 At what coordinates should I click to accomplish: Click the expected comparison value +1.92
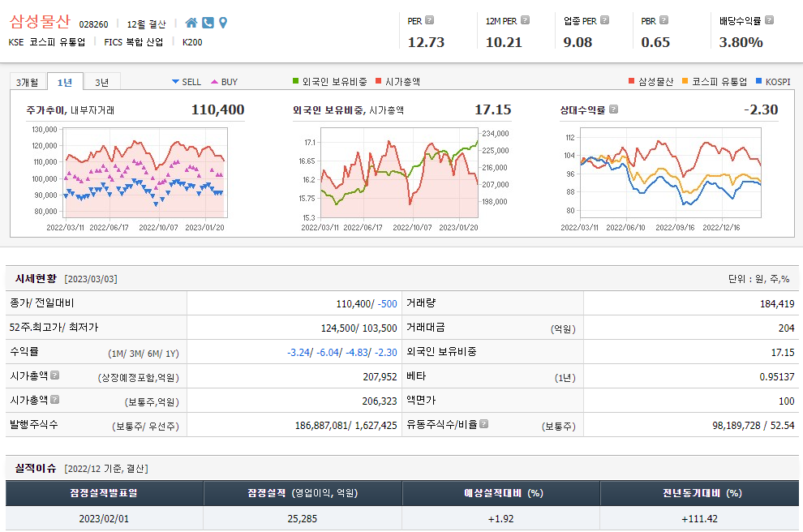click(500, 519)
